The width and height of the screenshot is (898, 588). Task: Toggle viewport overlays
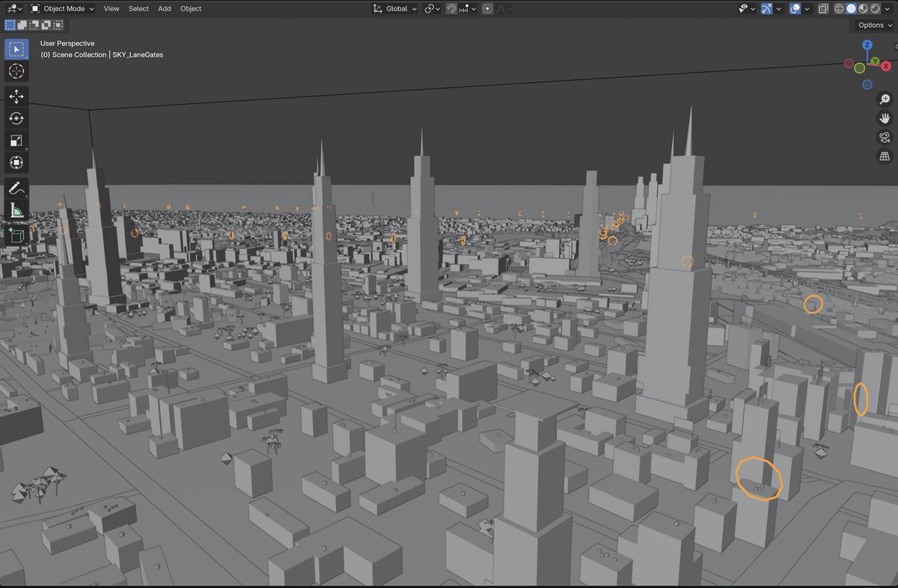pos(795,8)
